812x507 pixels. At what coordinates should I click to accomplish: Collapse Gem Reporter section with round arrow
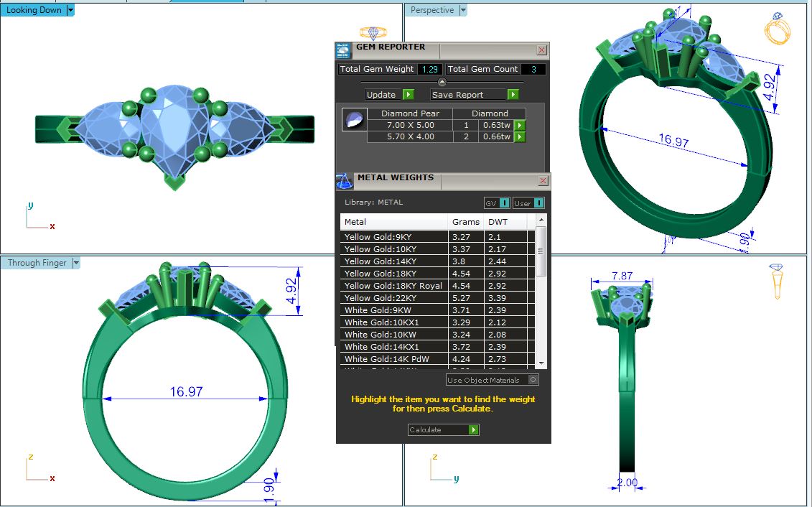[x=442, y=82]
